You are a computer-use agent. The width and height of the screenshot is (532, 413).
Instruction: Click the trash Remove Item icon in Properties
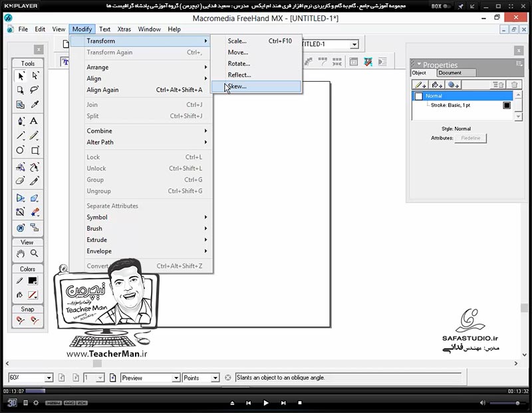514,85
